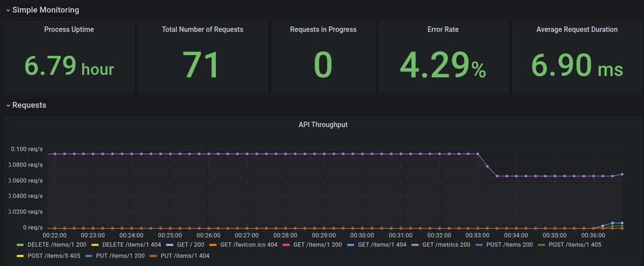Screen dimensions: 644x266
Task: Click PUT /items/1 404 orange color swatch
Action: pos(152,256)
